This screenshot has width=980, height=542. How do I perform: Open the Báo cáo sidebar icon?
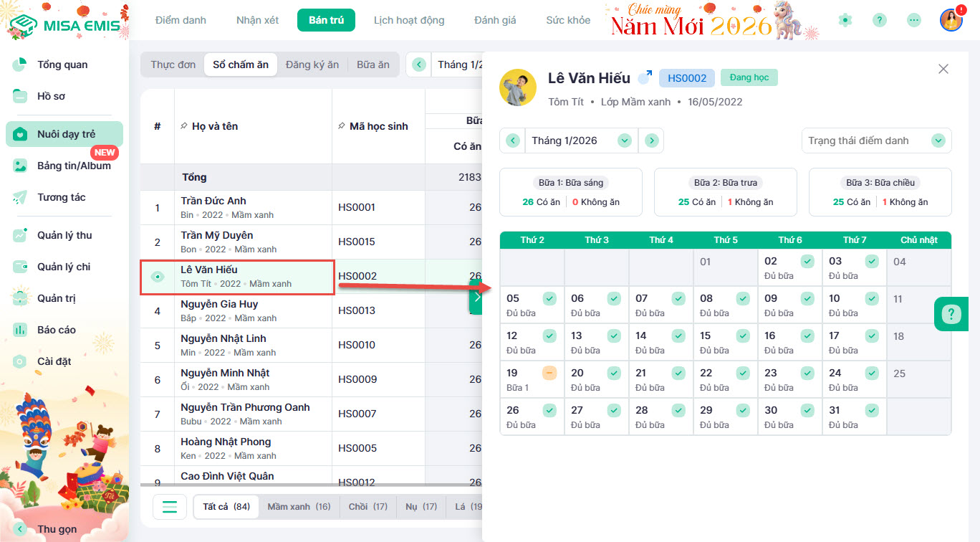pyautogui.click(x=21, y=330)
